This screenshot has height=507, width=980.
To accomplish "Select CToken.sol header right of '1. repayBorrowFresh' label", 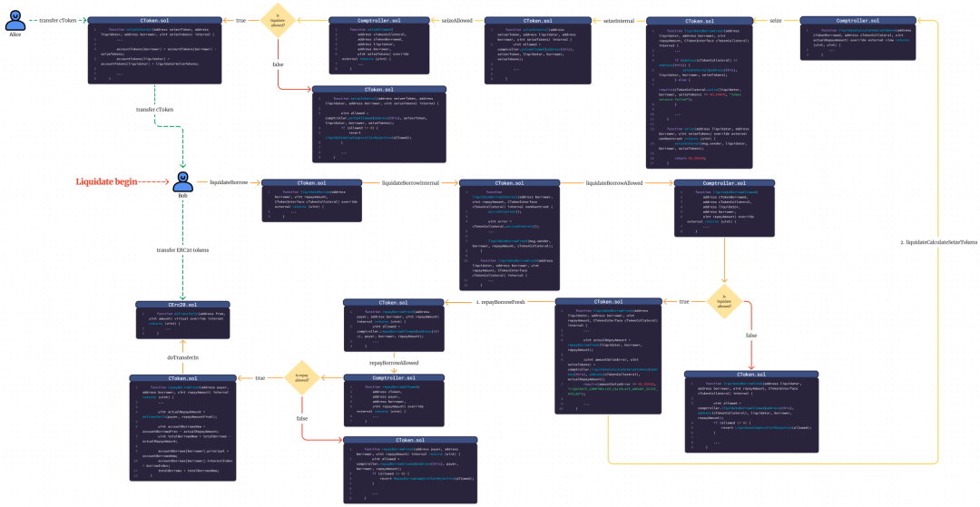I will point(608,302).
